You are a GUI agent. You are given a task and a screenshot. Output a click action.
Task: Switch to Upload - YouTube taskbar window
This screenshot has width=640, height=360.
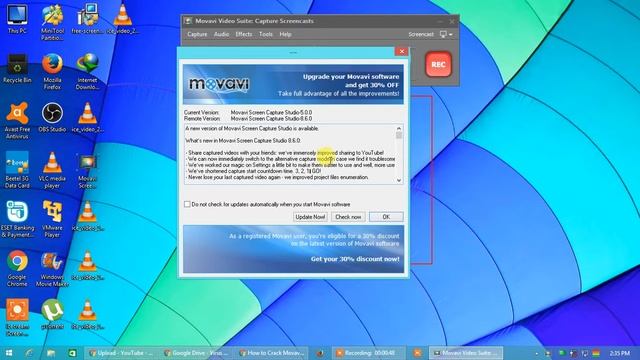point(121,353)
